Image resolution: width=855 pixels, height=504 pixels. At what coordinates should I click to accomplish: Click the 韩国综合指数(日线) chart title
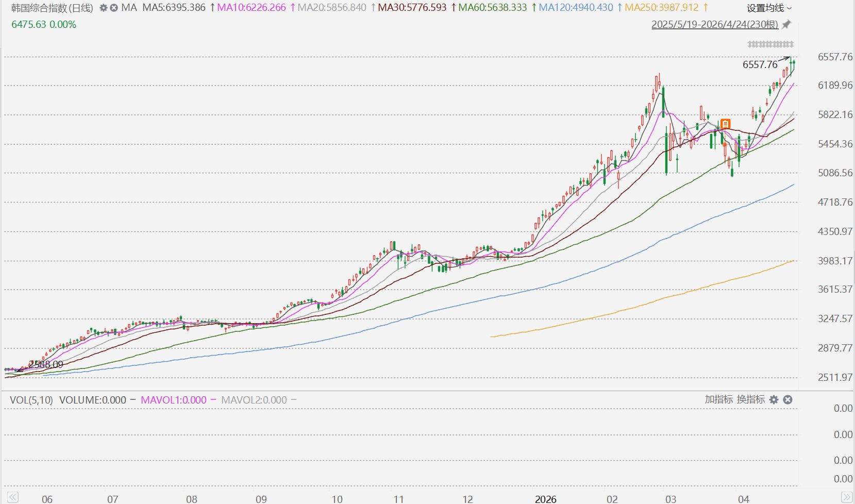pos(53,8)
